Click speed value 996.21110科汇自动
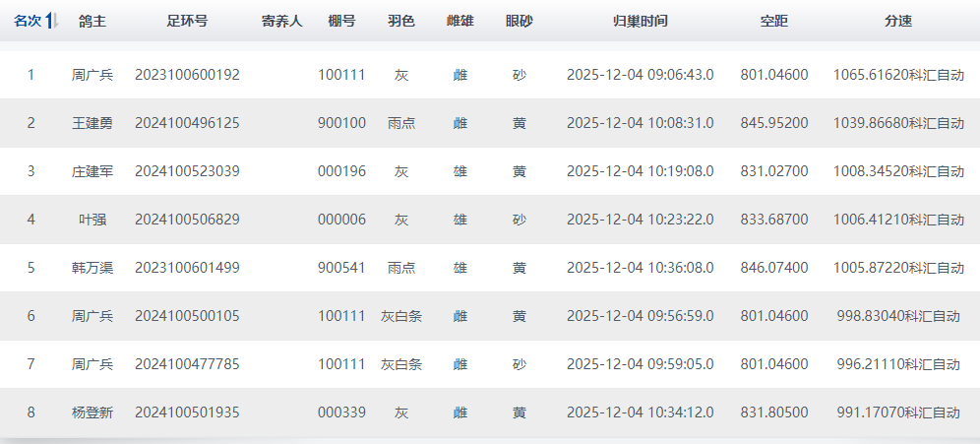The width and height of the screenshot is (980, 444). [x=898, y=364]
